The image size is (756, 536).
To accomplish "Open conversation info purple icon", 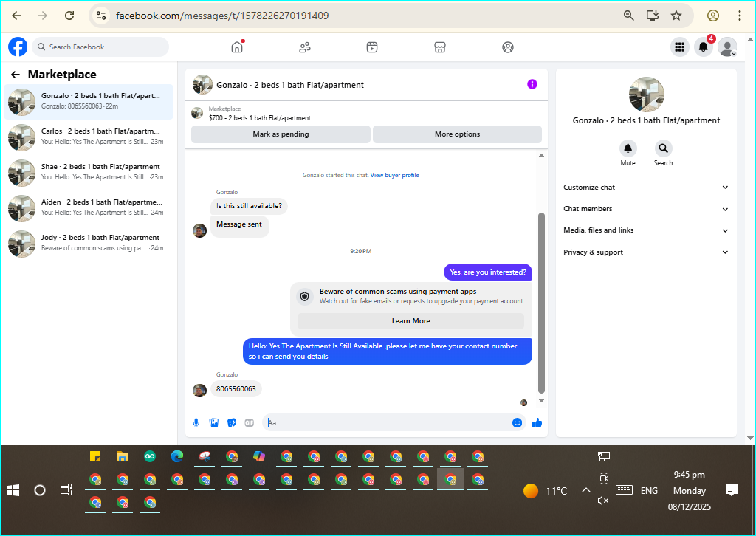I will [532, 84].
